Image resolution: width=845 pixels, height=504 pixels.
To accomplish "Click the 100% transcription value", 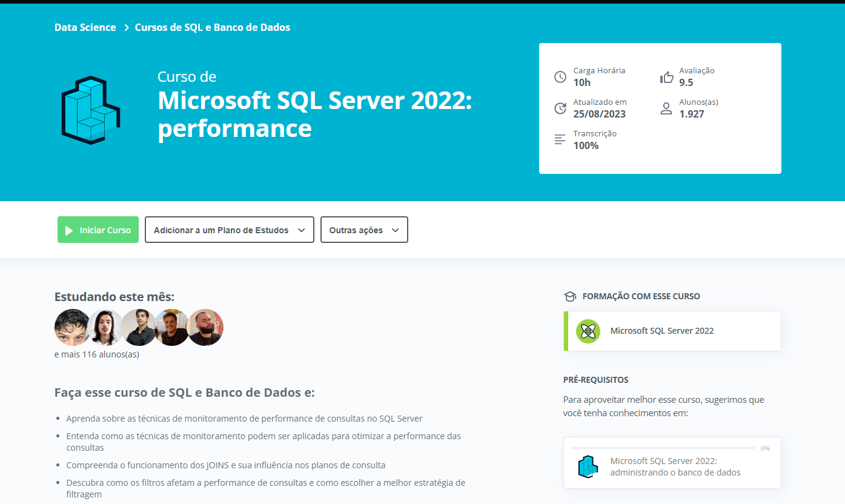I will click(586, 145).
